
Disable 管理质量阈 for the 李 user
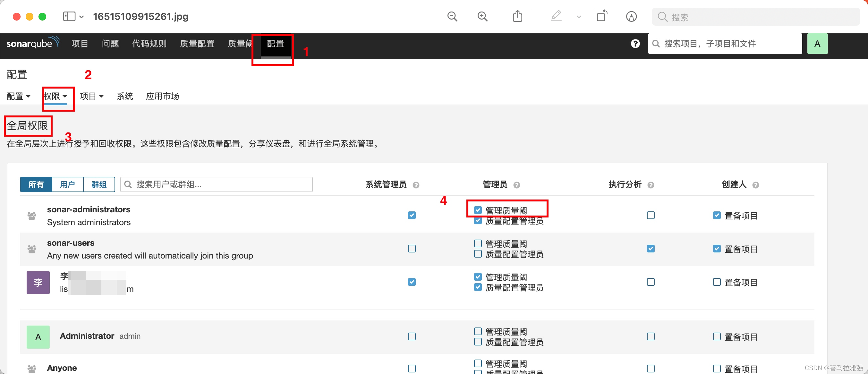pos(478,277)
